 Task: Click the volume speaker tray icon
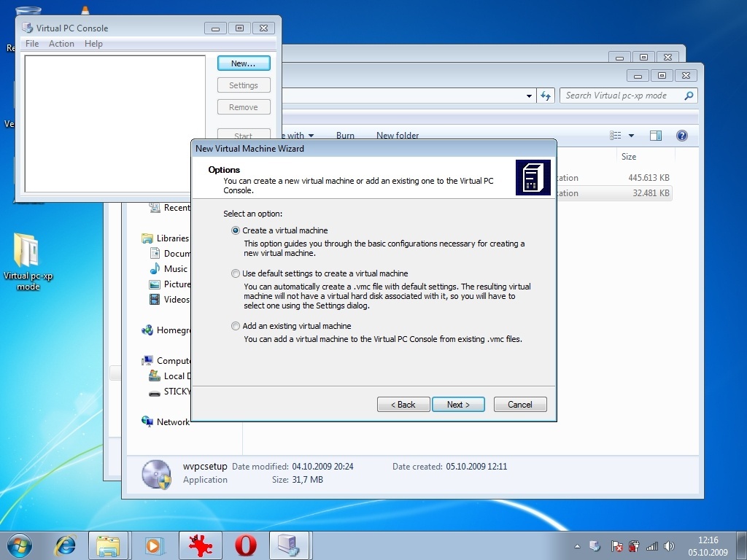pyautogui.click(x=669, y=545)
